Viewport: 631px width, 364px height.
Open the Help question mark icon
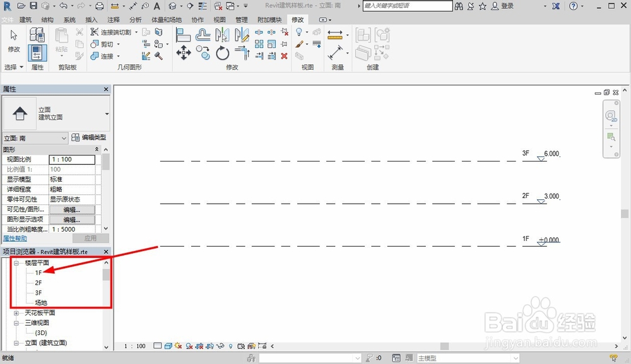click(x=574, y=6)
